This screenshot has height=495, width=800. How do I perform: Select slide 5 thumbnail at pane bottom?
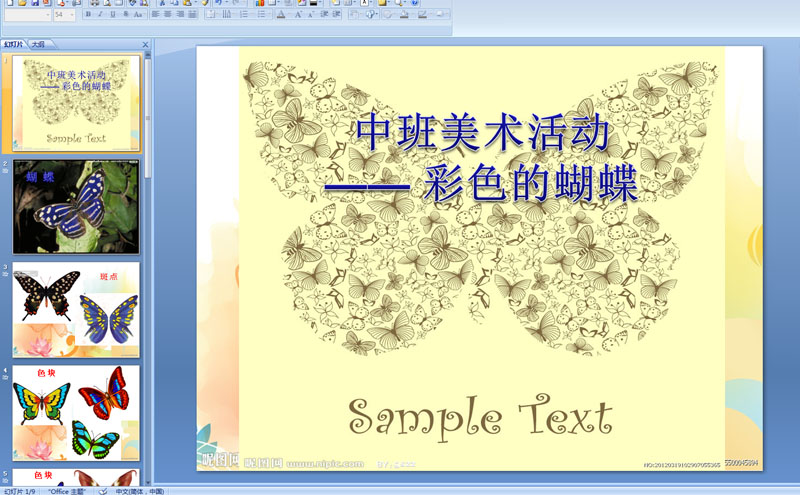[76, 477]
